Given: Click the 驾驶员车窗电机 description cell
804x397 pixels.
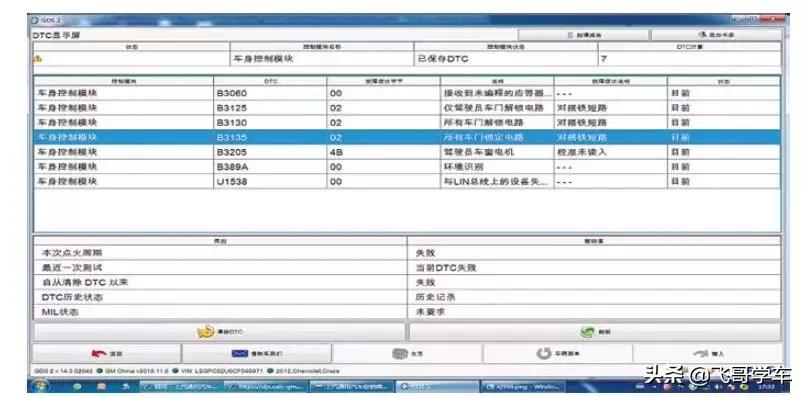Looking at the screenshot, I should click(x=497, y=152).
